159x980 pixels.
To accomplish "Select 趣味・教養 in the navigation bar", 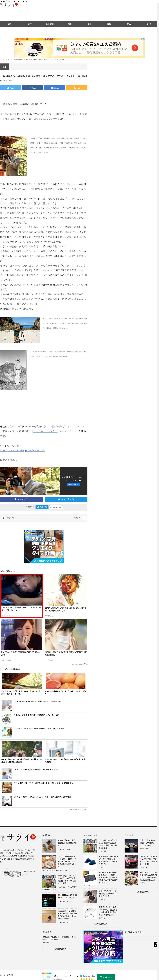I will (50, 24).
